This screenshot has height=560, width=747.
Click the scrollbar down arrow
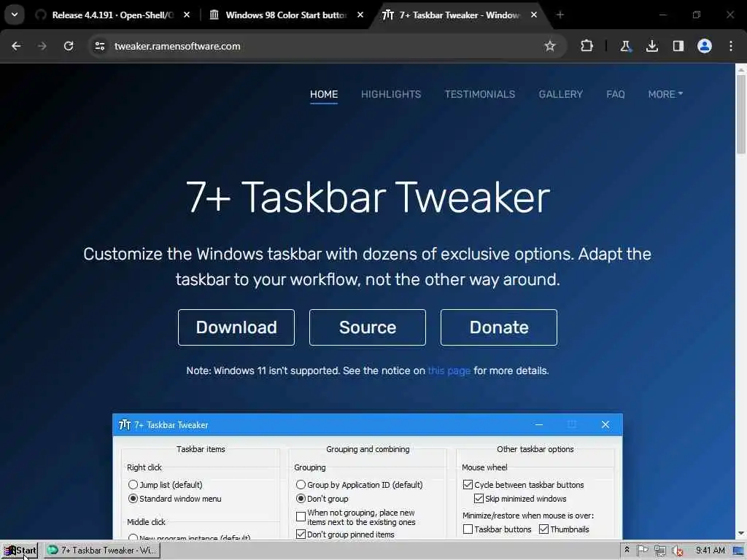tap(741, 533)
